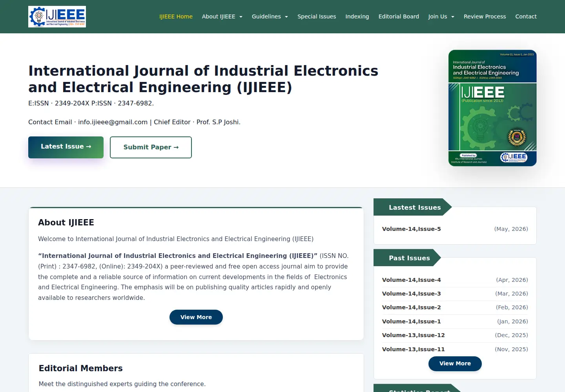
Task: Open Volume-14, Issue-4 from Past Issues
Action: click(x=412, y=280)
